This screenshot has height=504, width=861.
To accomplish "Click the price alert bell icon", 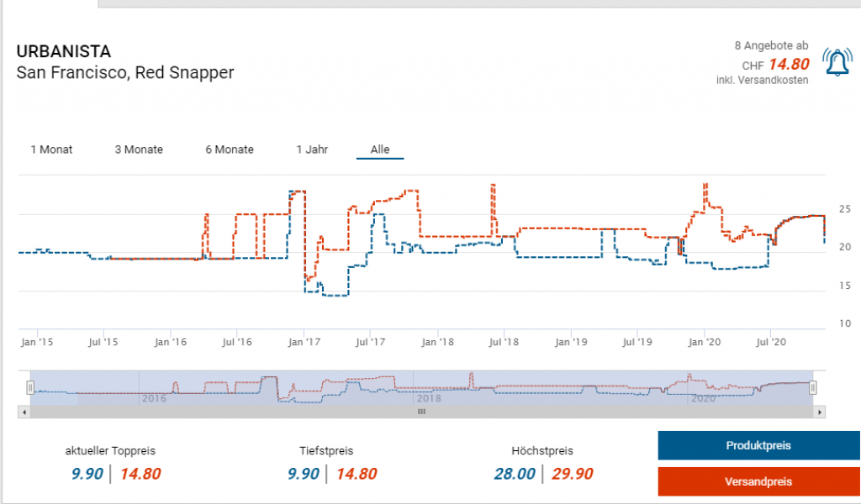I will pos(837,63).
